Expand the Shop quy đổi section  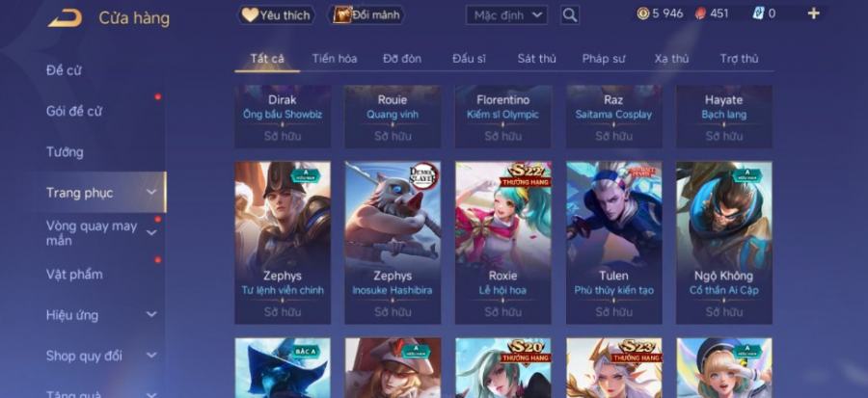pyautogui.click(x=151, y=356)
